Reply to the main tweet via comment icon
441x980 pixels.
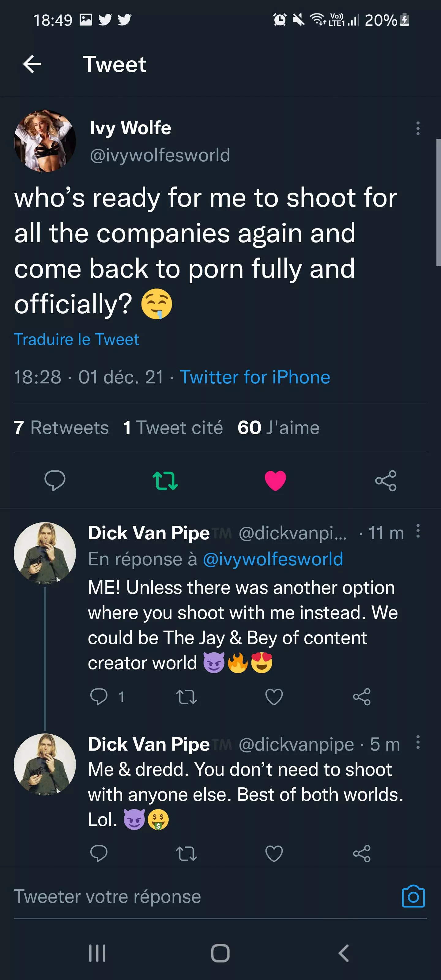[55, 480]
